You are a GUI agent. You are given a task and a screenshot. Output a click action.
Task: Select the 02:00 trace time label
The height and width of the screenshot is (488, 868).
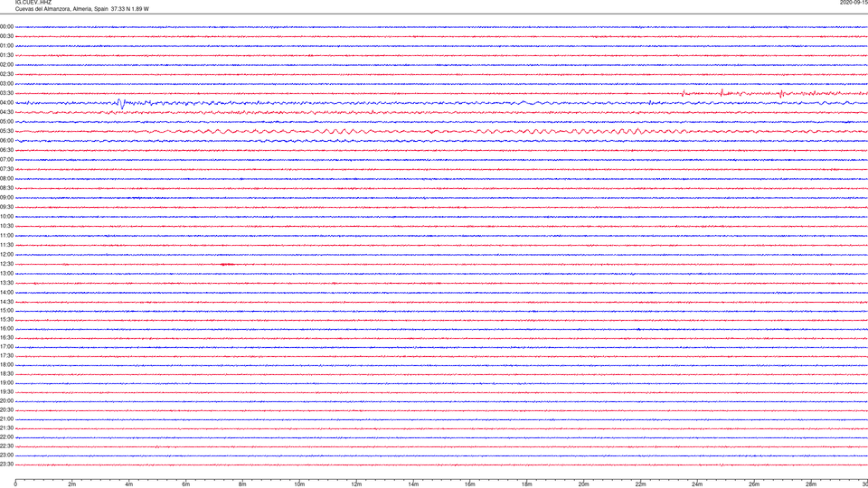coord(6,65)
